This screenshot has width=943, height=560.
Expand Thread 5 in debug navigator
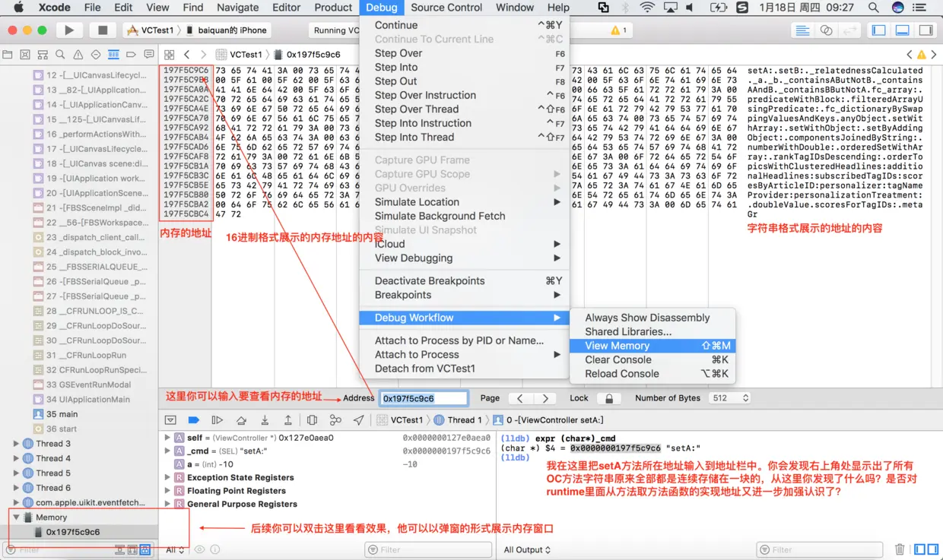[x=16, y=473]
